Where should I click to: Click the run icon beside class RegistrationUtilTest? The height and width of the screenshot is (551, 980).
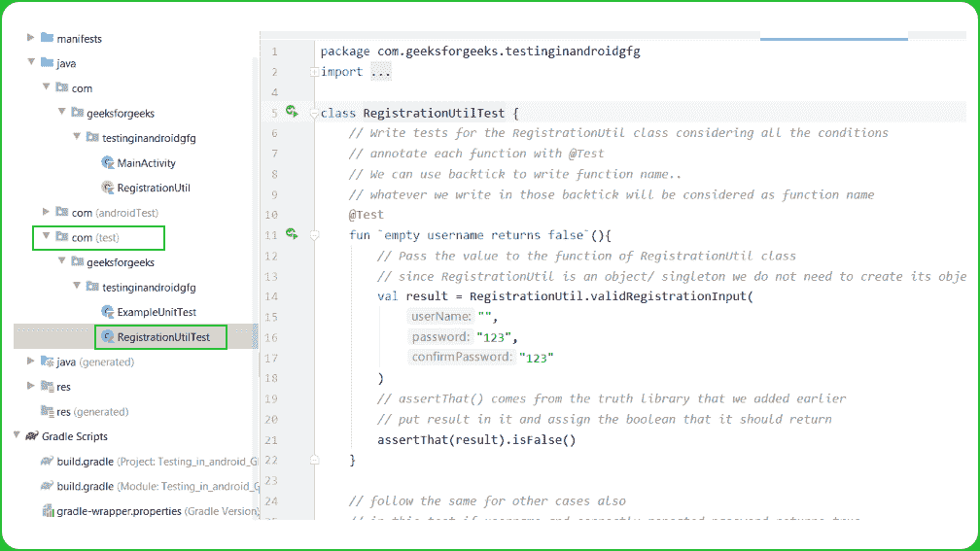click(x=291, y=112)
